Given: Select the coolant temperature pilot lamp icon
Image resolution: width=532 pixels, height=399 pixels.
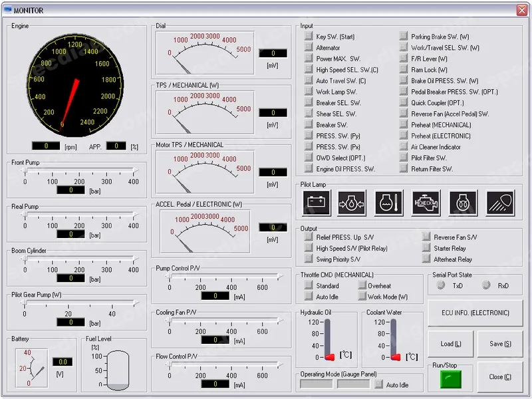Looking at the screenshot, I should (389, 203).
